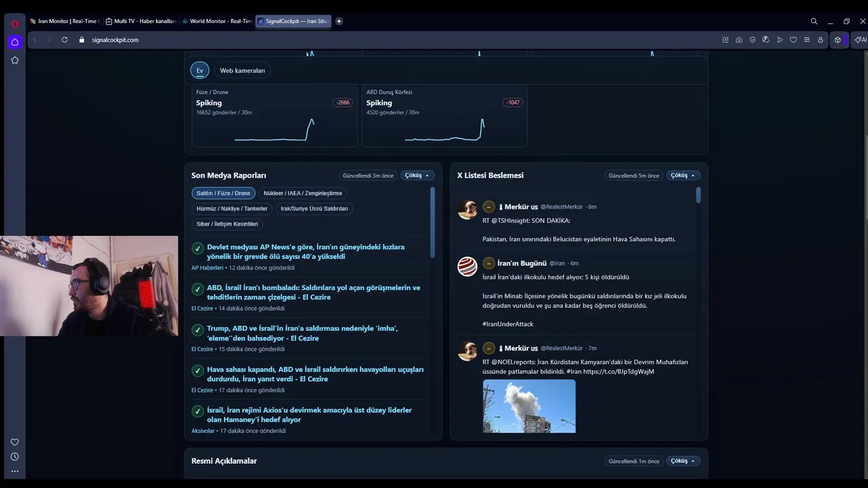Go back with the browser back arrow

click(x=35, y=40)
